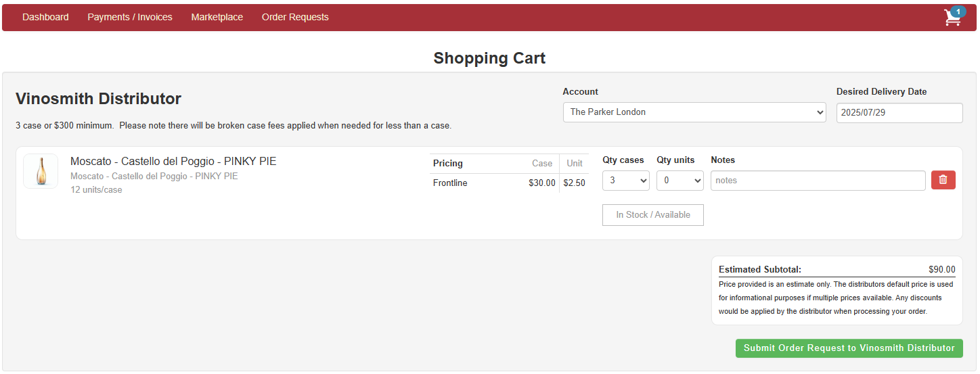This screenshot has height=374, width=980.
Task: Click the Pricing column header
Action: click(x=448, y=163)
